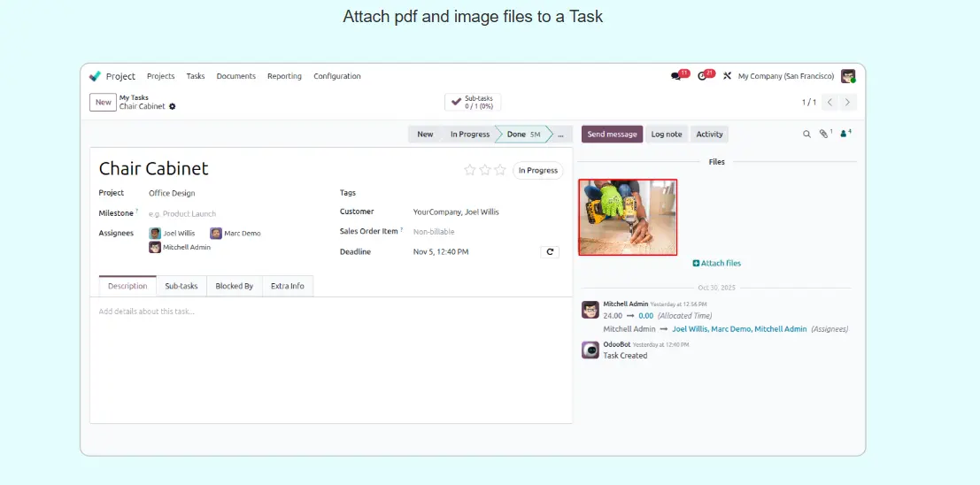Click the search icon in chatter
This screenshot has width=980, height=485.
[806, 135]
